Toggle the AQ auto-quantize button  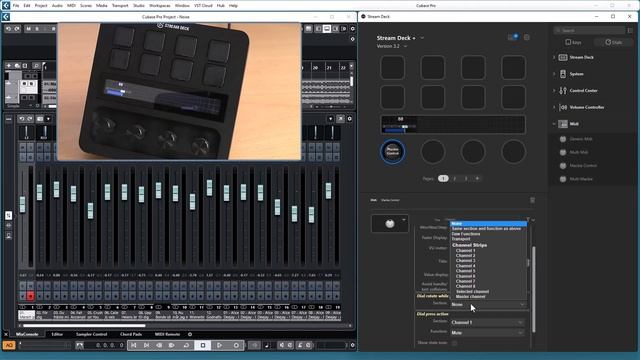tap(9, 345)
